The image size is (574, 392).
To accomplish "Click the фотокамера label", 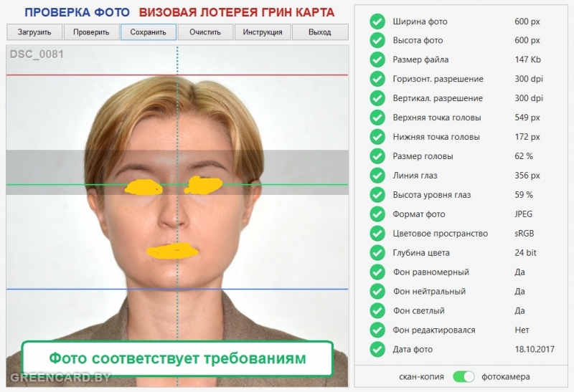I will pos(506,377).
